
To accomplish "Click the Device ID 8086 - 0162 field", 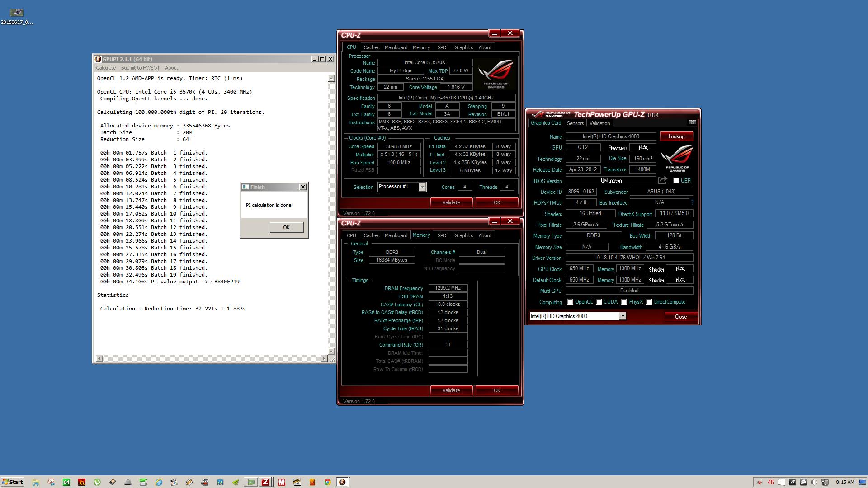I will tap(581, 192).
